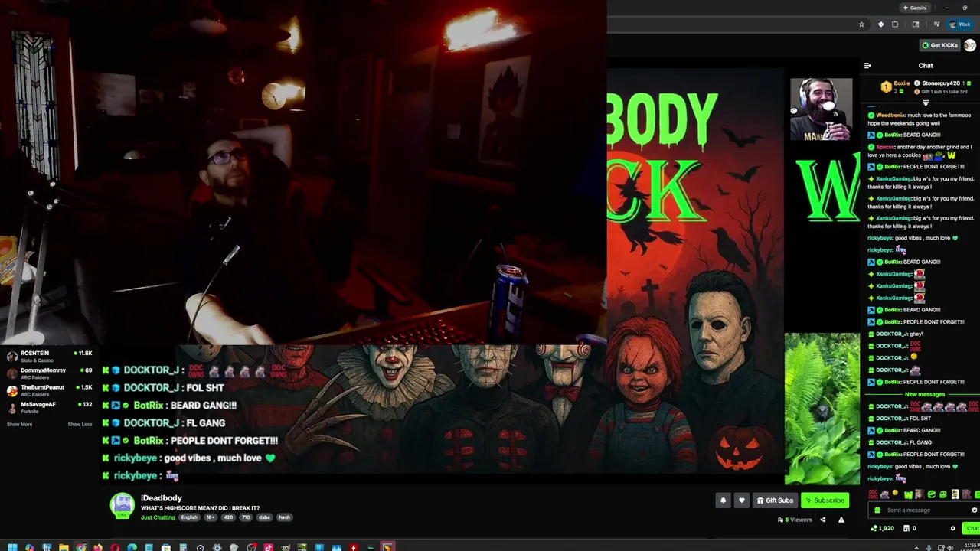Show hidden system tray icons
Screen dimensions: 980x551
[x=916, y=548]
